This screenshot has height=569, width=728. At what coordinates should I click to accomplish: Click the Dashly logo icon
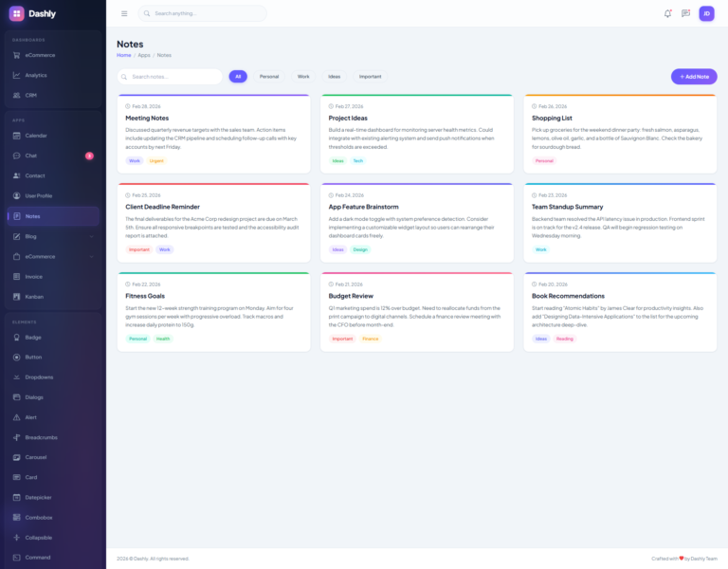click(x=17, y=13)
